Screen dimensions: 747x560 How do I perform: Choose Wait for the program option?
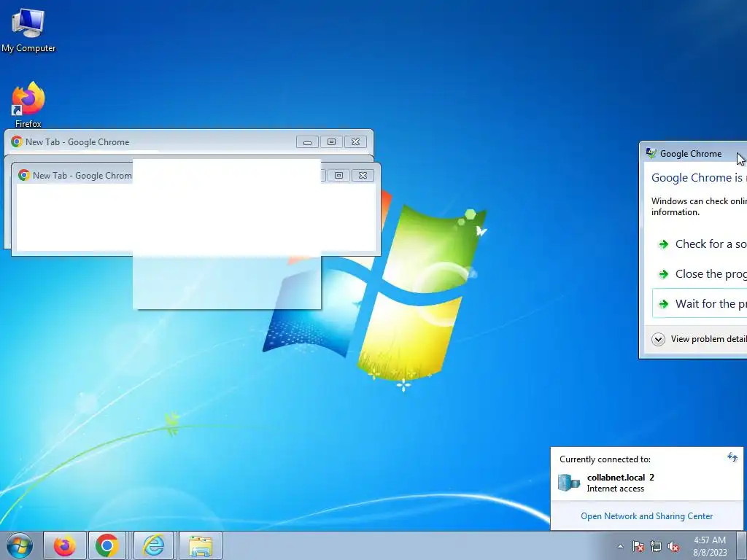pos(700,304)
